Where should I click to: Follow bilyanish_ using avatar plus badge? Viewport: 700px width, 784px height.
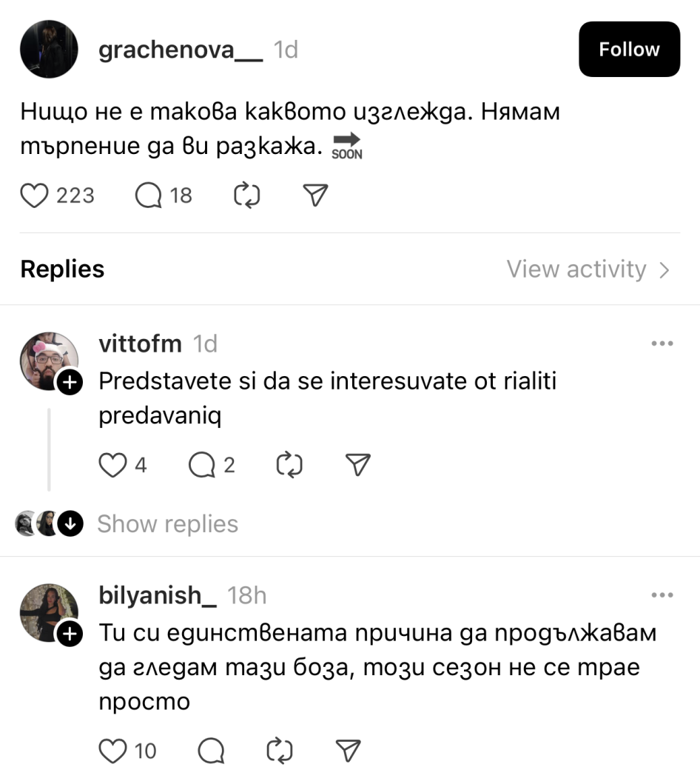[x=69, y=634]
